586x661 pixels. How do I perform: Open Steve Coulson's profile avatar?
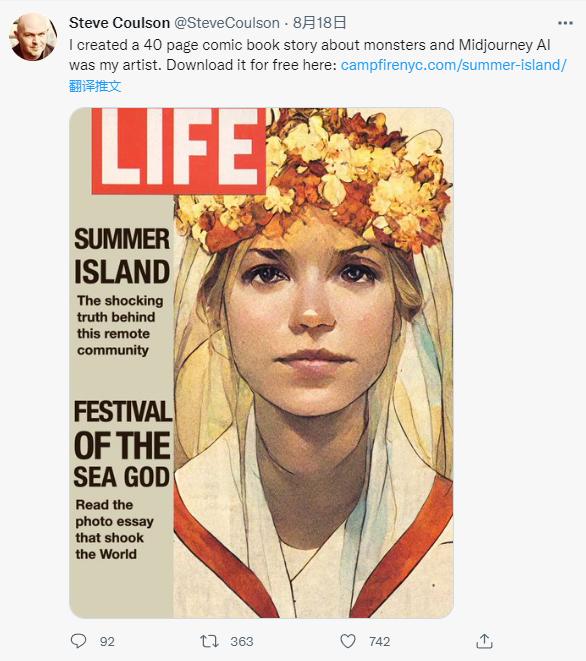[x=33, y=37]
